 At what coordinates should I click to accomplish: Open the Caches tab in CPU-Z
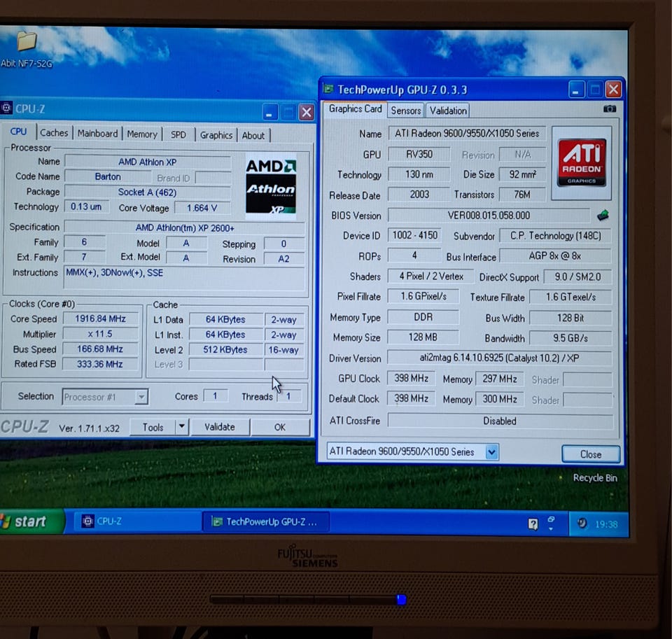click(x=54, y=133)
